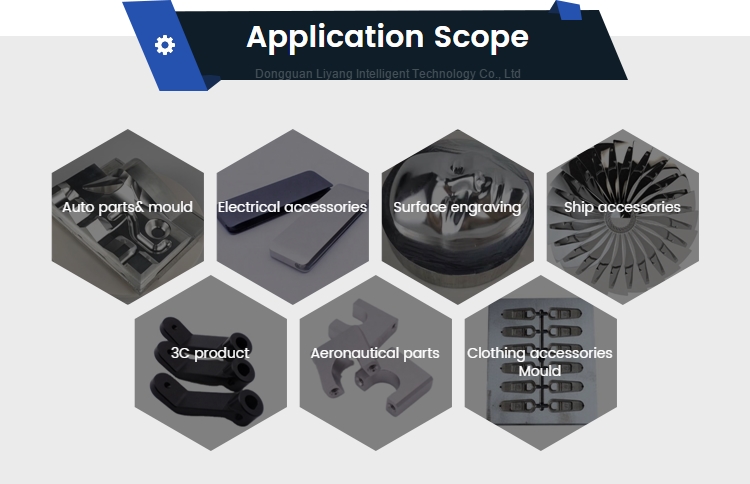Click the Ship accessories label text
Screen dimensions: 750x484
622,207
